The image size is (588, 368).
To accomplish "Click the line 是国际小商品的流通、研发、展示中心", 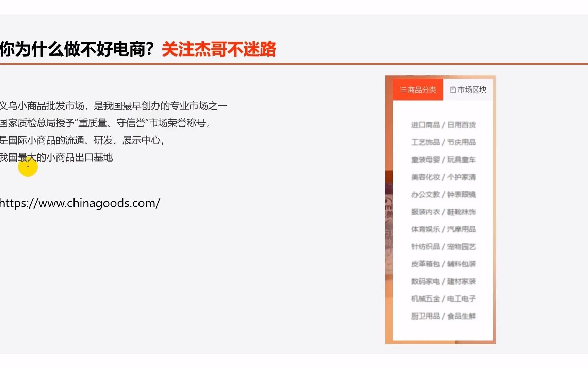I will (82, 140).
